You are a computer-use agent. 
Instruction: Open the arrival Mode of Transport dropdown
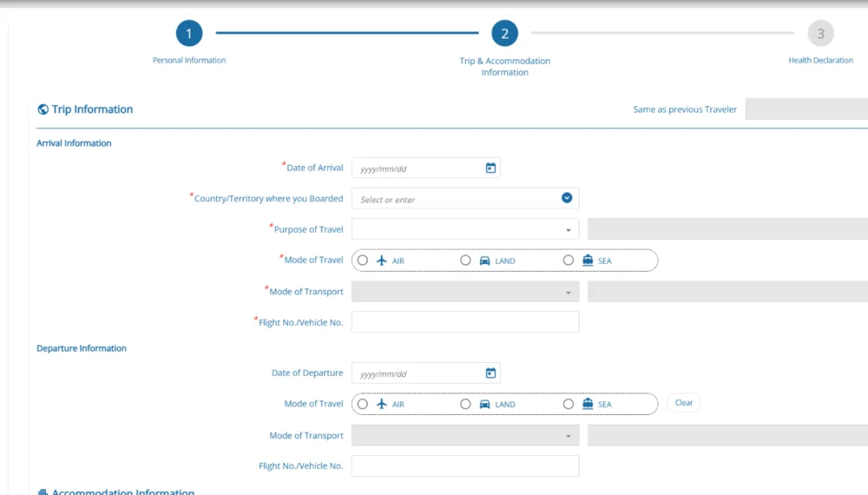pyautogui.click(x=465, y=291)
